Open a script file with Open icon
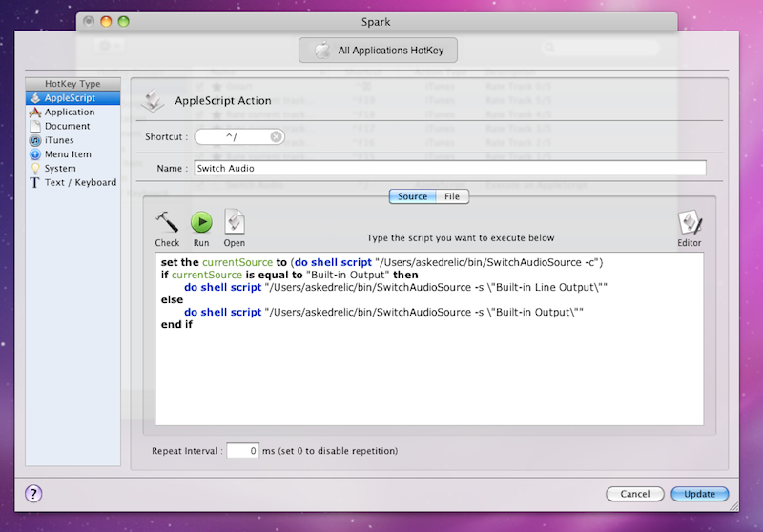Screen dimensions: 763x532 [x=235, y=223]
